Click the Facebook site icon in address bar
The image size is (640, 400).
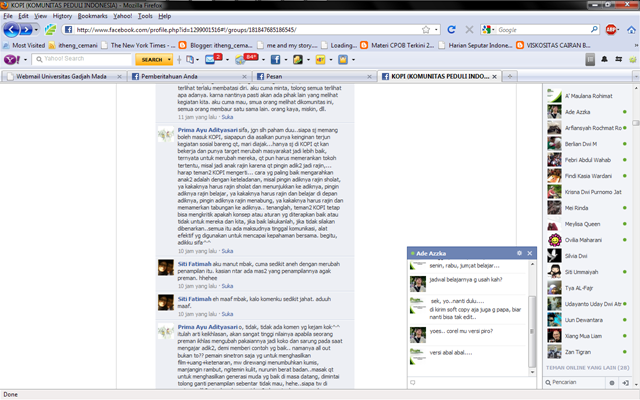coord(68,30)
